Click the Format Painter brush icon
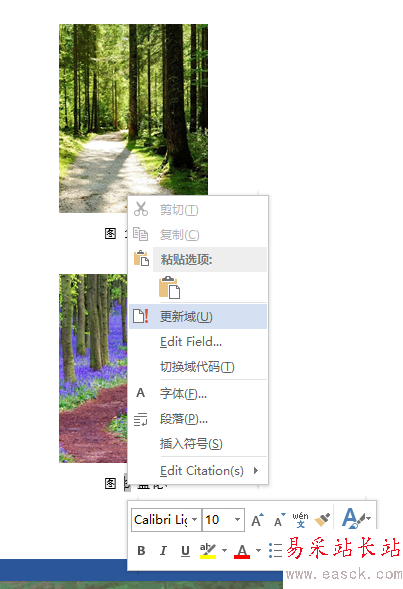This screenshot has width=403, height=589. click(x=322, y=520)
